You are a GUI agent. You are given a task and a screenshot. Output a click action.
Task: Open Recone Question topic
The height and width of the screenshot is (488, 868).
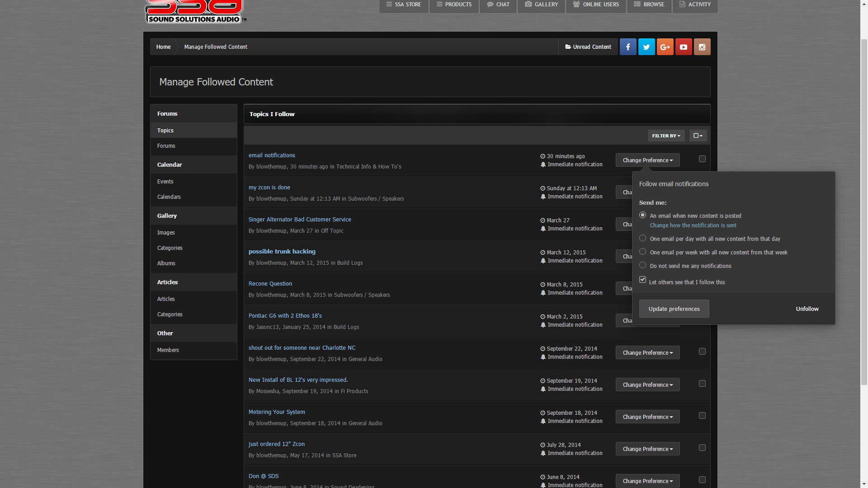270,284
